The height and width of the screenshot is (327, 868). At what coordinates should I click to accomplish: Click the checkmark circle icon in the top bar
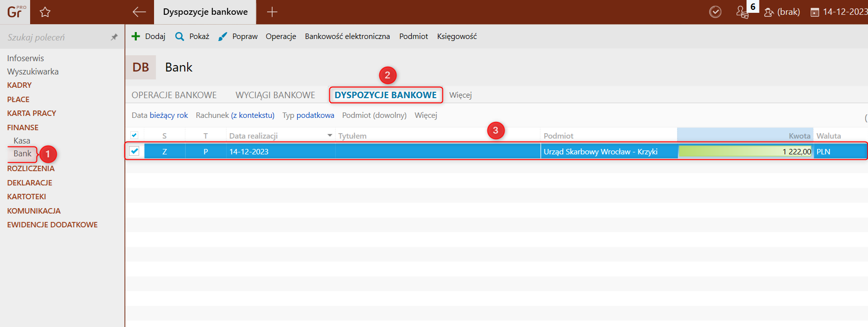pyautogui.click(x=715, y=12)
